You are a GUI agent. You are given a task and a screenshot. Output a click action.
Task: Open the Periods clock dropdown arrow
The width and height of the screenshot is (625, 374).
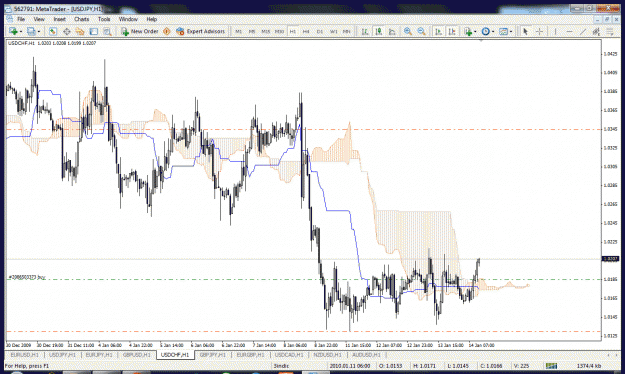point(493,31)
